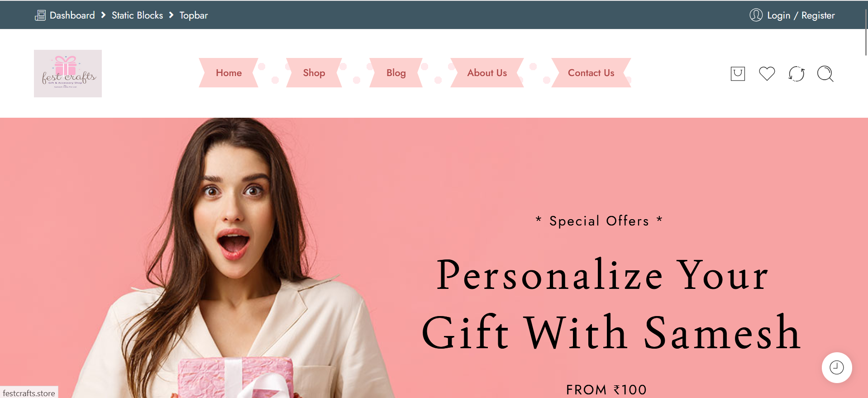Click the Dashboard breadcrumb link
The image size is (868, 398).
click(x=72, y=15)
